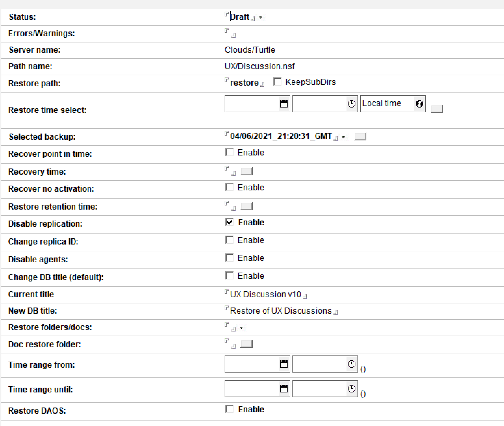Open calendar picker for Time range from

[x=283, y=364]
